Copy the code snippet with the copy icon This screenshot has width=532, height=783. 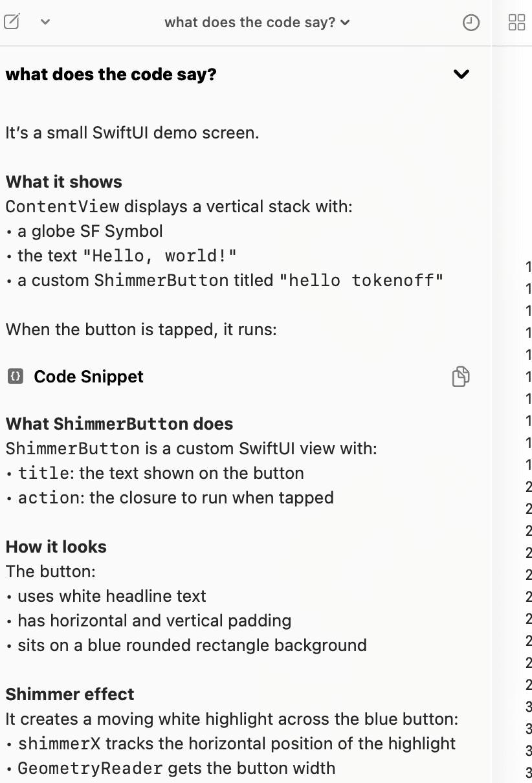pos(460,377)
